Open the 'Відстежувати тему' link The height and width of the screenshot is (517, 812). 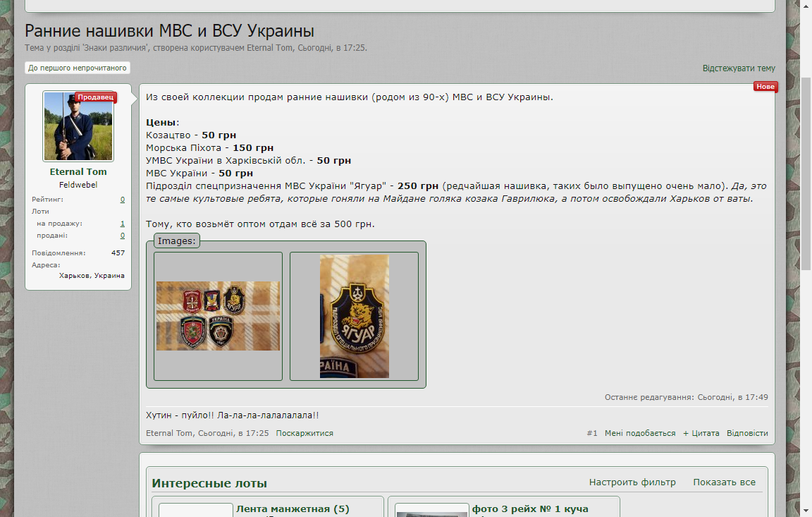[739, 68]
